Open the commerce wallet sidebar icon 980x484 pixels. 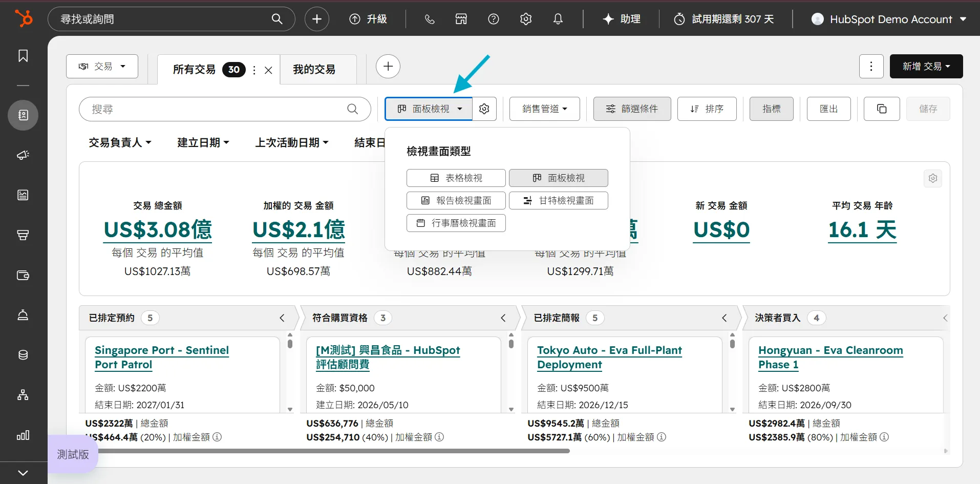tap(23, 275)
